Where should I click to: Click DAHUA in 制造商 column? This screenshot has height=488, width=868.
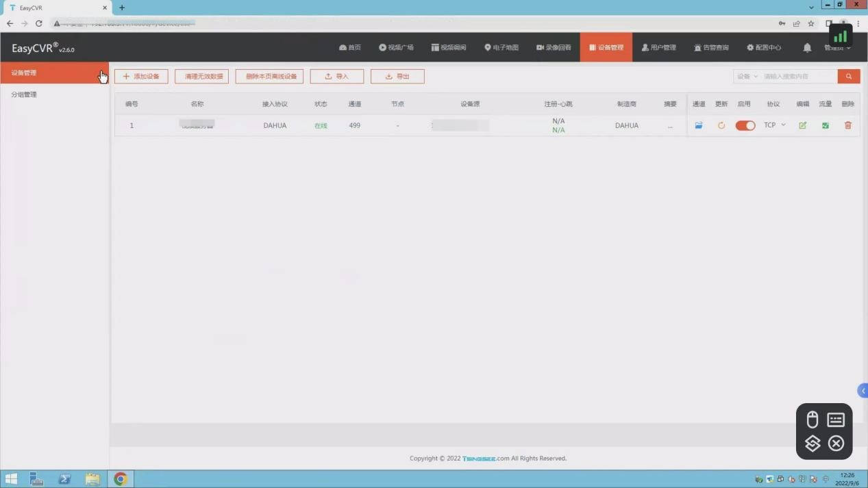627,125
